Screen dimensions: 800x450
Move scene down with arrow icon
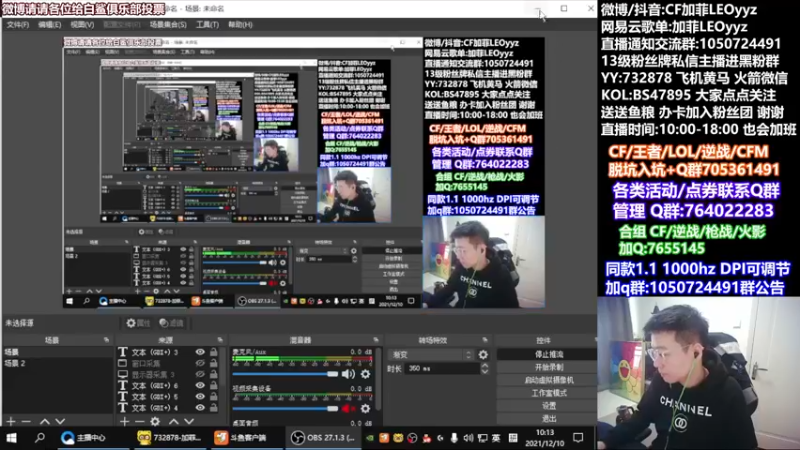click(x=60, y=421)
